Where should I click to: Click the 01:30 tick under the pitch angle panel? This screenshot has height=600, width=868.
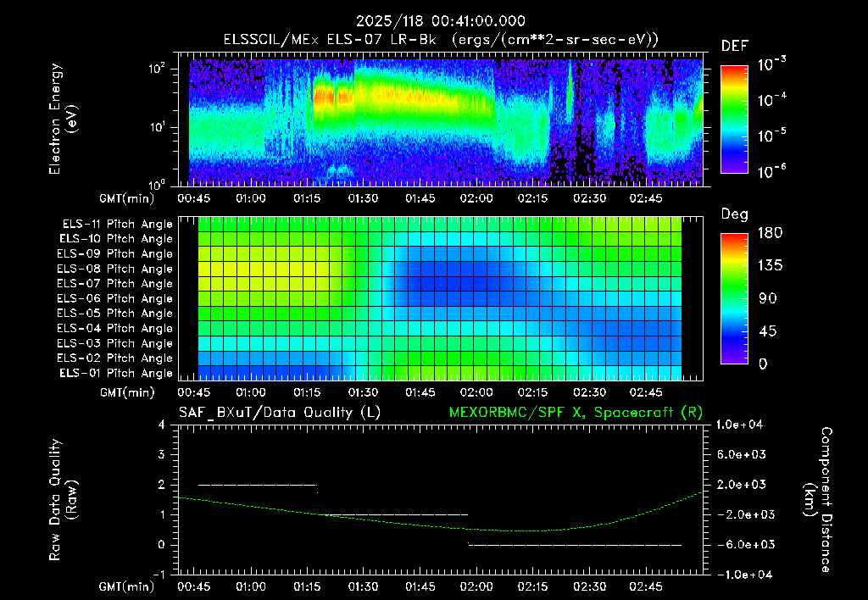point(363,392)
